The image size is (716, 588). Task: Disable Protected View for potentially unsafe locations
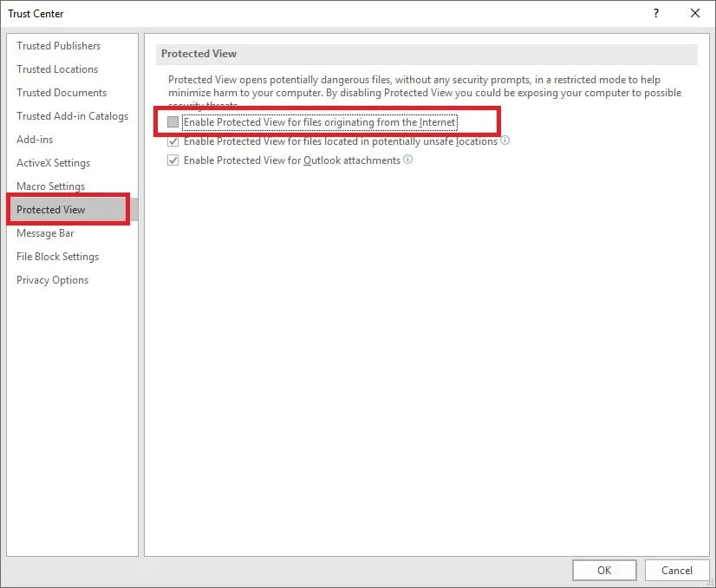[x=173, y=140]
